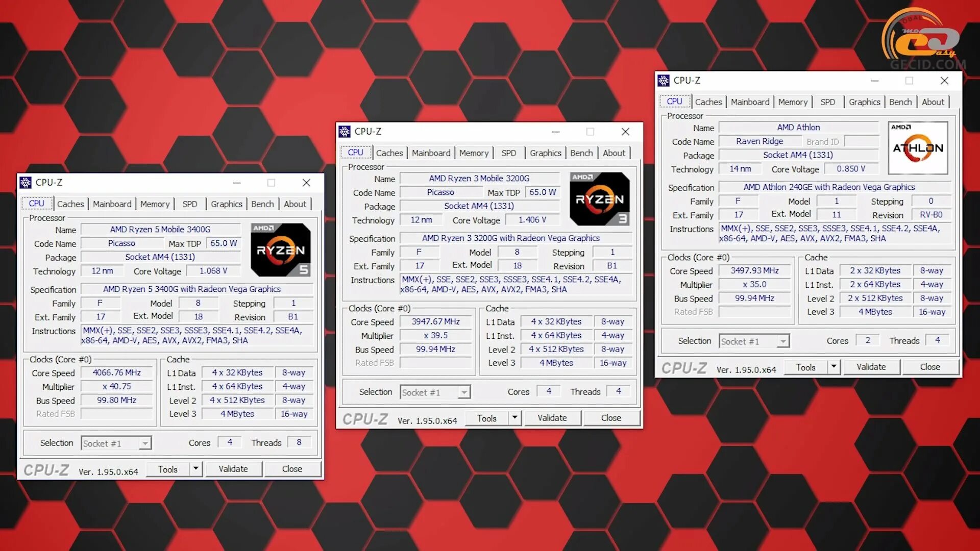Open Graphics tab in Ryzen 5 window
Screen dimensions: 980x551
point(227,204)
